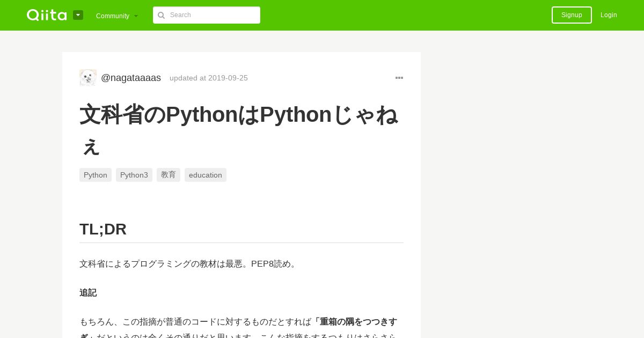Expand the Community menu
Screen dimensions: 644x338
click(117, 16)
